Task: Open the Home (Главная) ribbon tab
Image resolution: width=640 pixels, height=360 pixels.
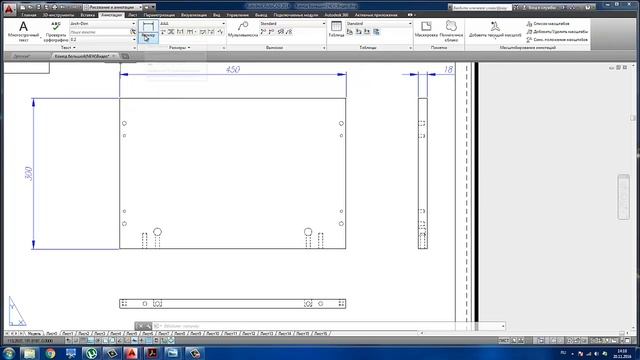Action: pos(29,15)
